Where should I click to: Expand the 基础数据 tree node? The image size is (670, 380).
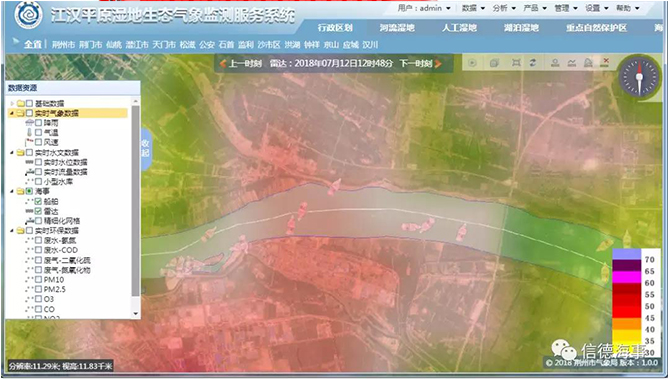pos(12,103)
